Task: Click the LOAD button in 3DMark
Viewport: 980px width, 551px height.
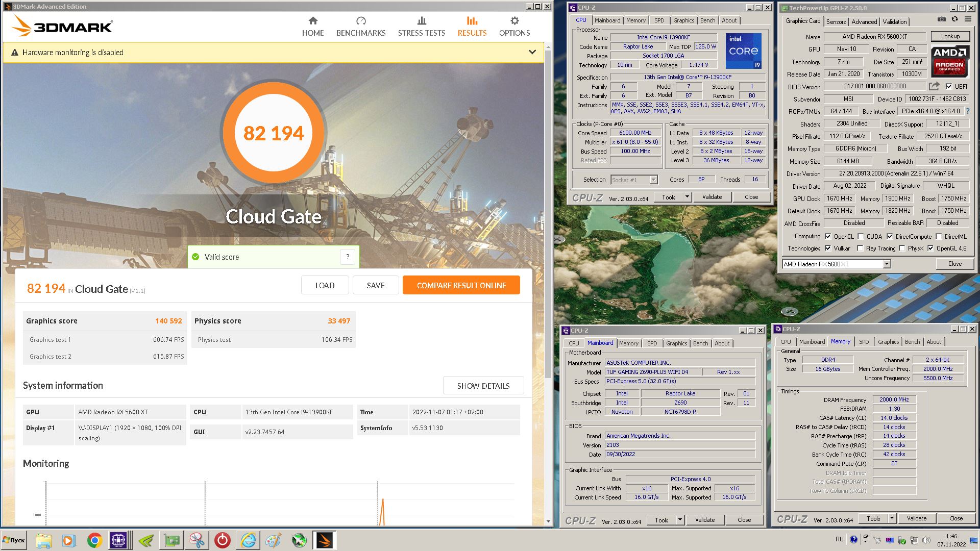Action: (325, 285)
